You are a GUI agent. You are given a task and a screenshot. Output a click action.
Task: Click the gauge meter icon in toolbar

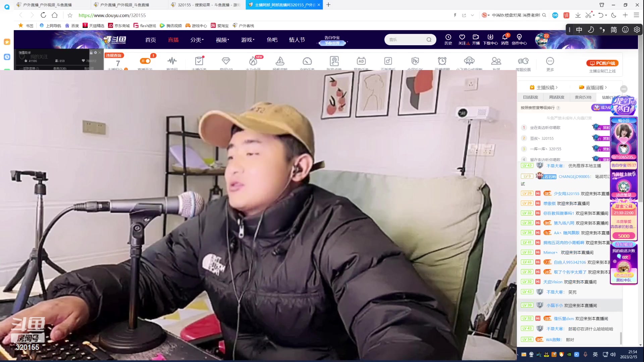(307, 61)
